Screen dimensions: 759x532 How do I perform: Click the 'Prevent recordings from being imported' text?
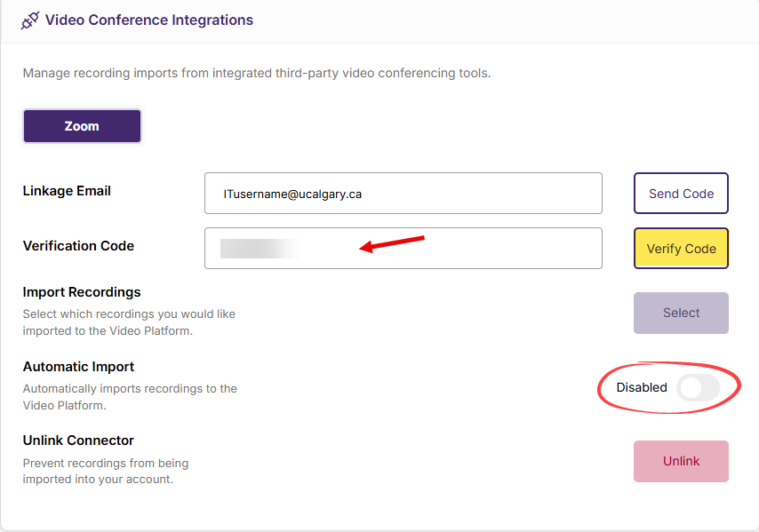coord(105,472)
